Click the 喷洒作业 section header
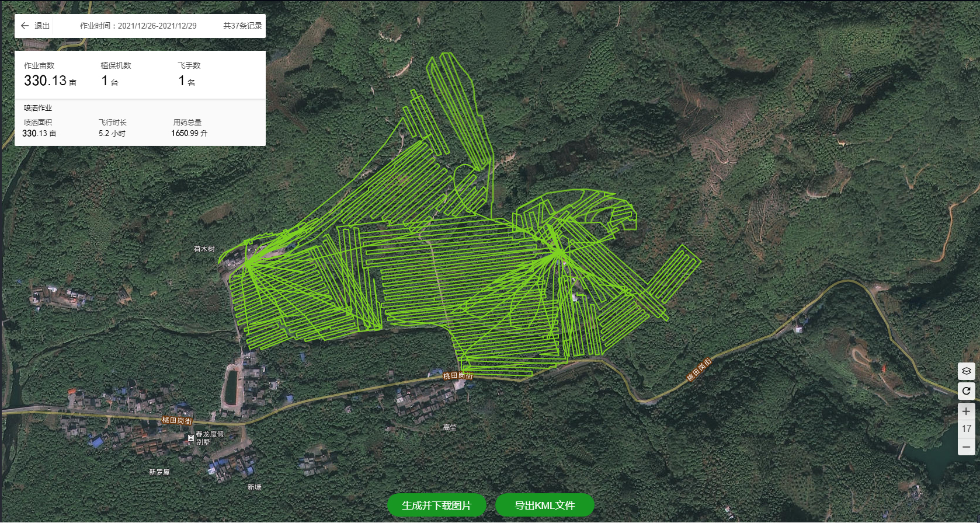 (38, 108)
